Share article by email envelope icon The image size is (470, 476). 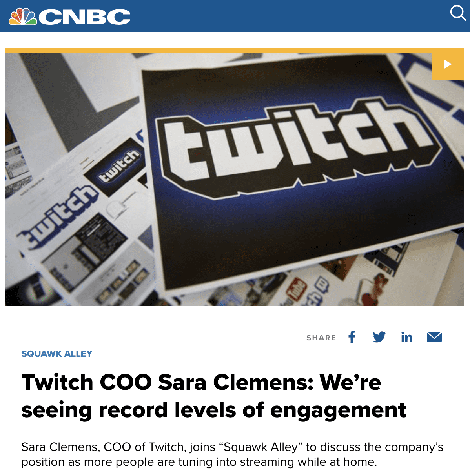(x=434, y=337)
